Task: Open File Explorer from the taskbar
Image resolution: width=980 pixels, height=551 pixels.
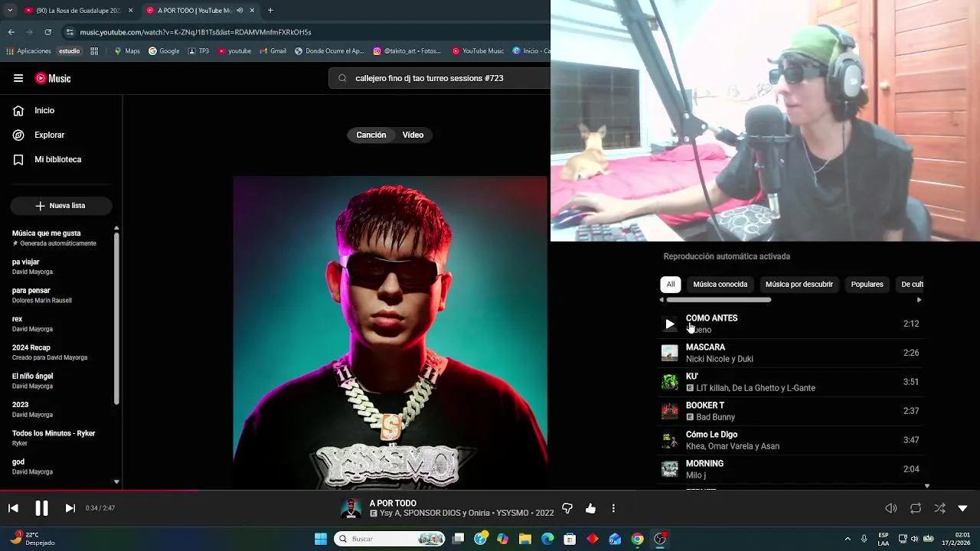Action: point(525,539)
